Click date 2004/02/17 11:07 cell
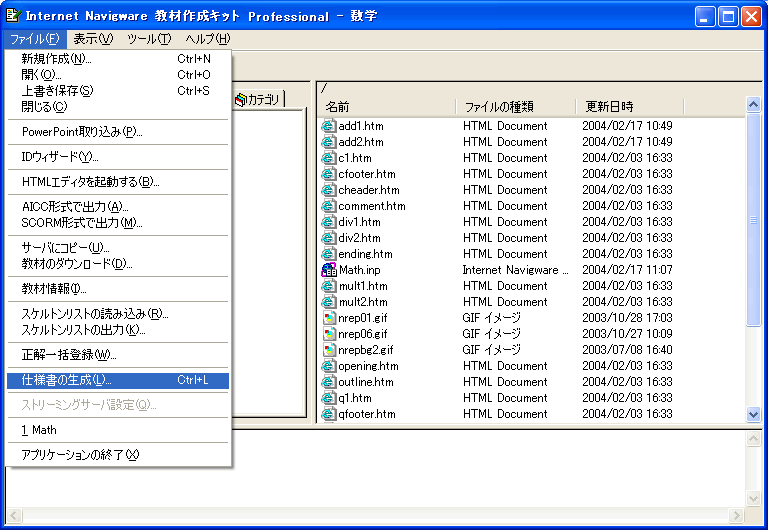 (627, 270)
